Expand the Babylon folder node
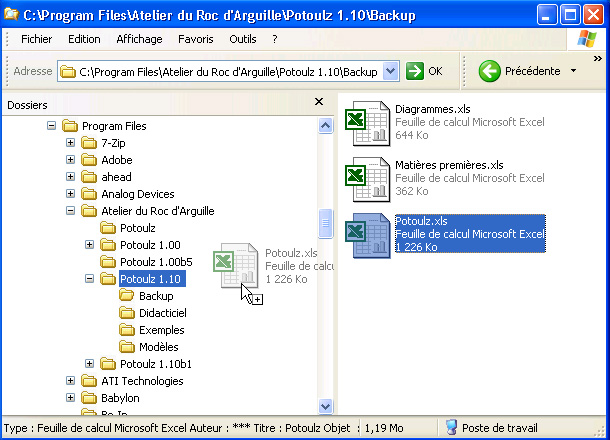This screenshot has width=610, height=440. click(70, 398)
